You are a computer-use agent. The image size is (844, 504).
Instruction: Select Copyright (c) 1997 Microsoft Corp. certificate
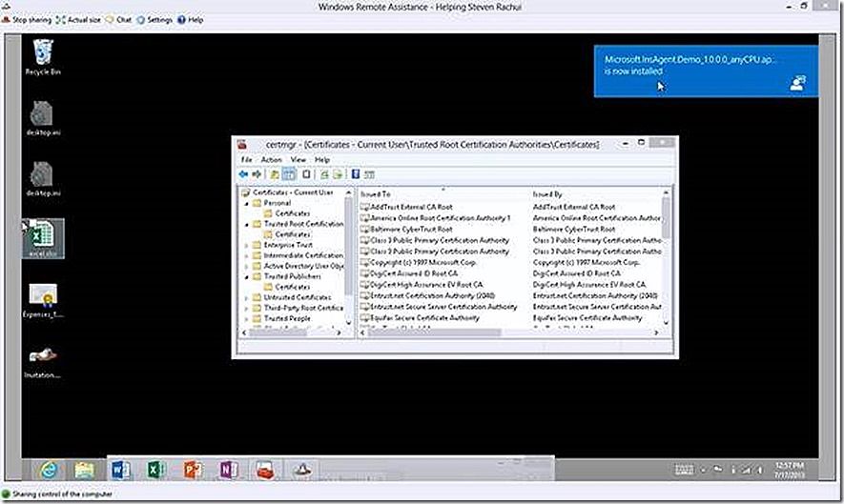tap(423, 263)
